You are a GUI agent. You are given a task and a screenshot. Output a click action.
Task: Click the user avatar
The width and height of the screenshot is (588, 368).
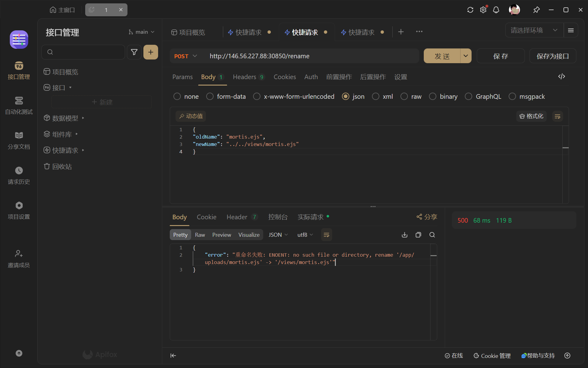click(514, 10)
